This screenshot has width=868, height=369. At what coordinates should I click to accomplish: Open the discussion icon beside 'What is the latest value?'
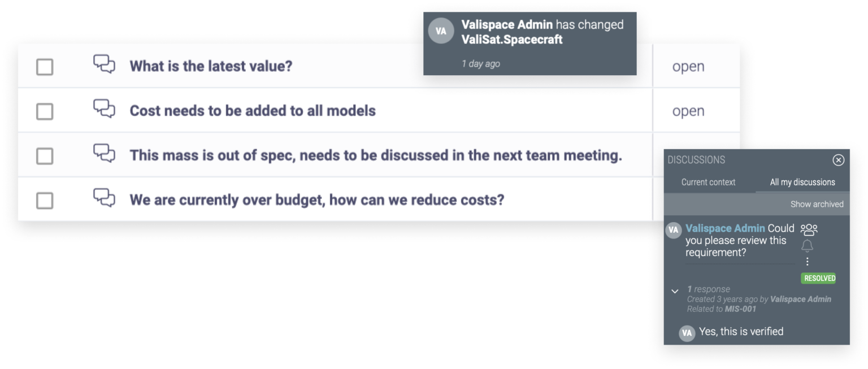tap(104, 66)
